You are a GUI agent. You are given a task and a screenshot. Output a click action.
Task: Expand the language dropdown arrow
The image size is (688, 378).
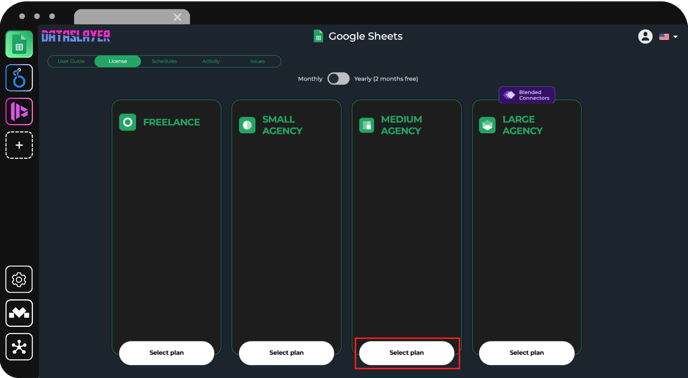click(x=675, y=37)
